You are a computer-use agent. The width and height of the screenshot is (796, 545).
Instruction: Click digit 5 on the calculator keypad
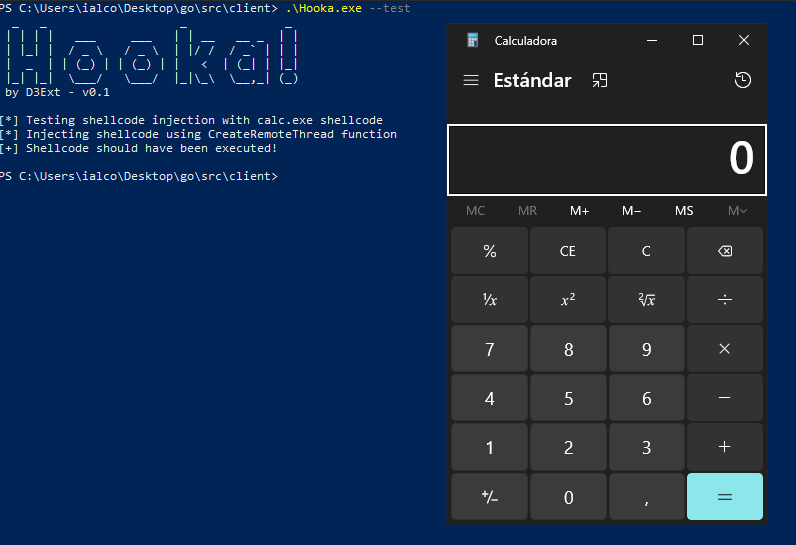point(568,398)
